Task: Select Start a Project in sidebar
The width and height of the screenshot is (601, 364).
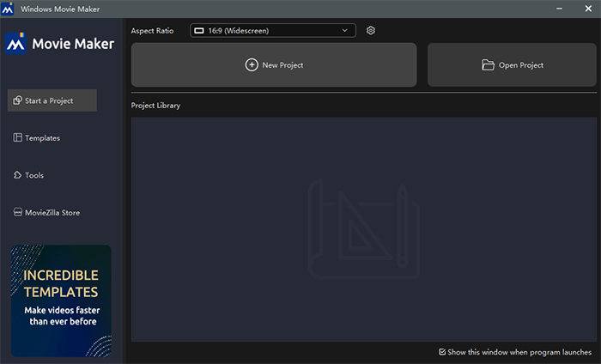Action: click(x=52, y=100)
